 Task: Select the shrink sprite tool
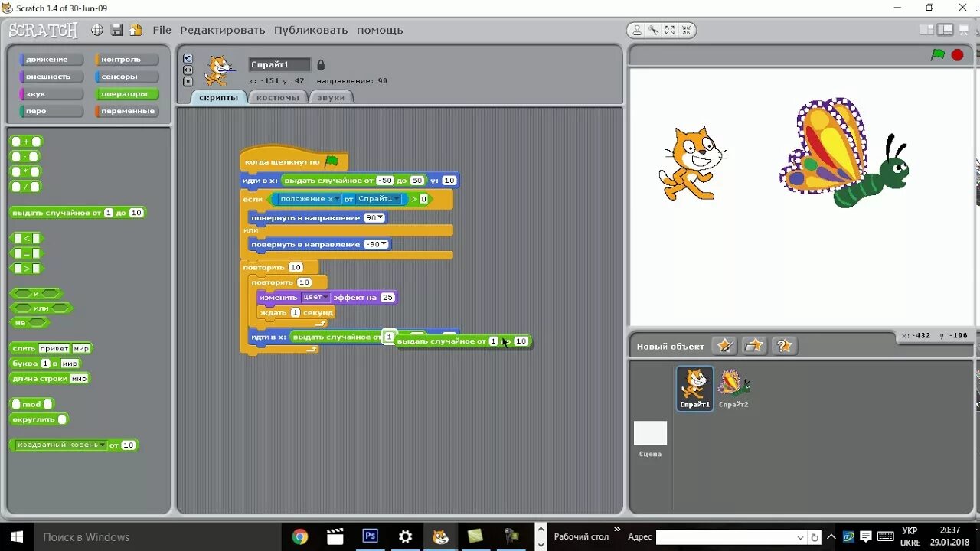coord(686,31)
